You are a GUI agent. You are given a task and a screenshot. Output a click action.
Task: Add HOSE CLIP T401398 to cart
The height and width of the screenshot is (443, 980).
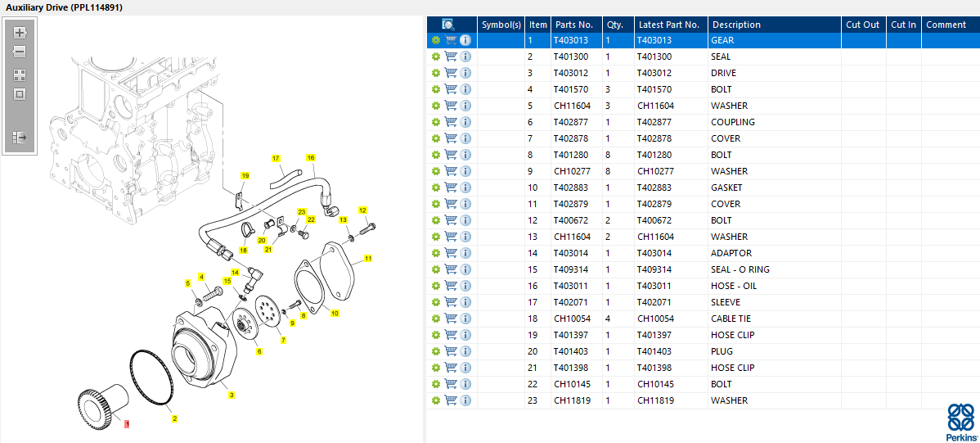pos(451,368)
